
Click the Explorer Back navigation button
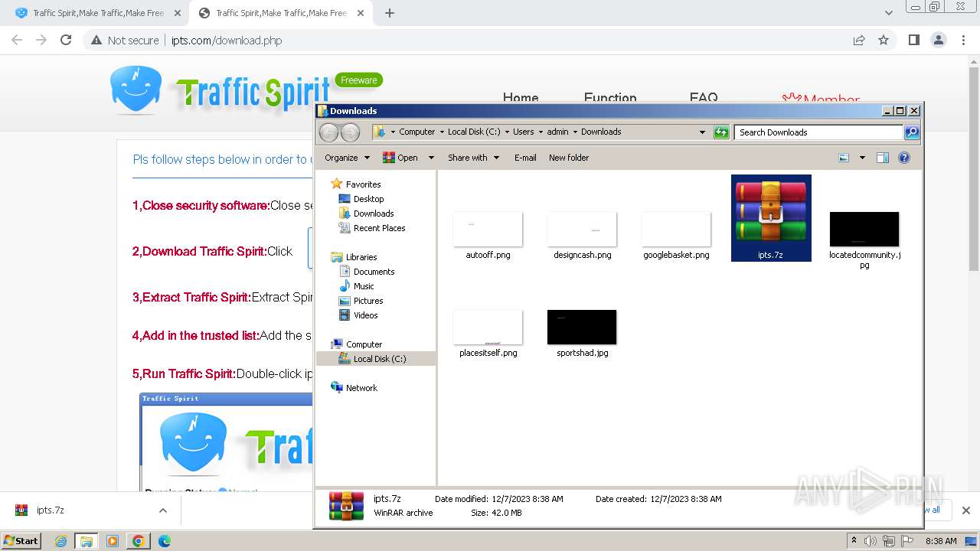(328, 132)
